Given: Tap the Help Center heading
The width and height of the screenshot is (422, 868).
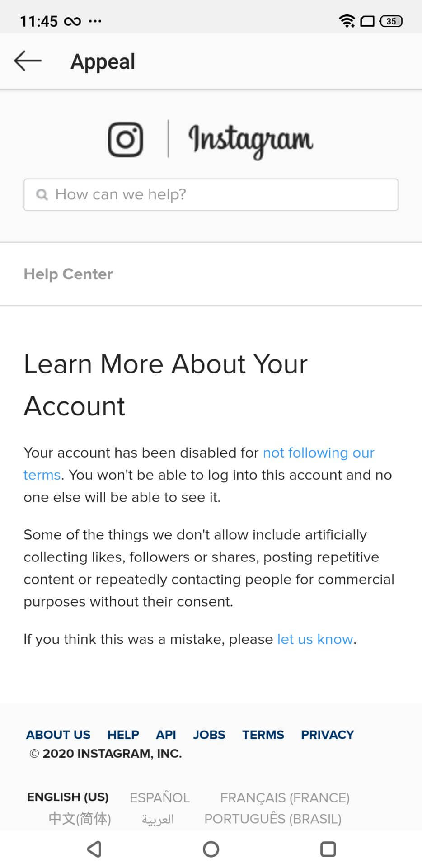Looking at the screenshot, I should coord(68,274).
